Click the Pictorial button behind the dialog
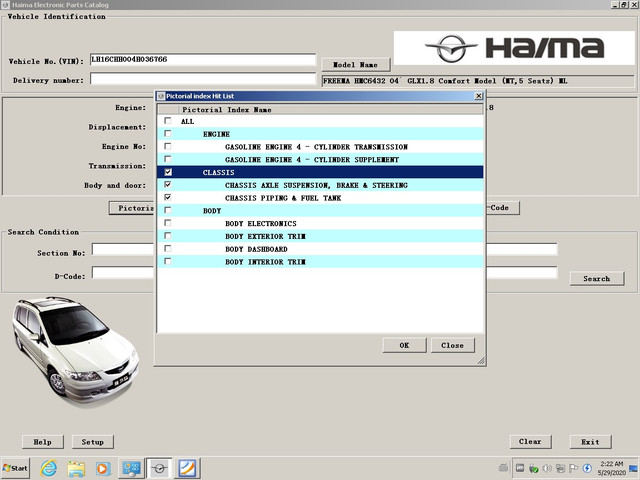This screenshot has width=640, height=480. click(x=132, y=208)
